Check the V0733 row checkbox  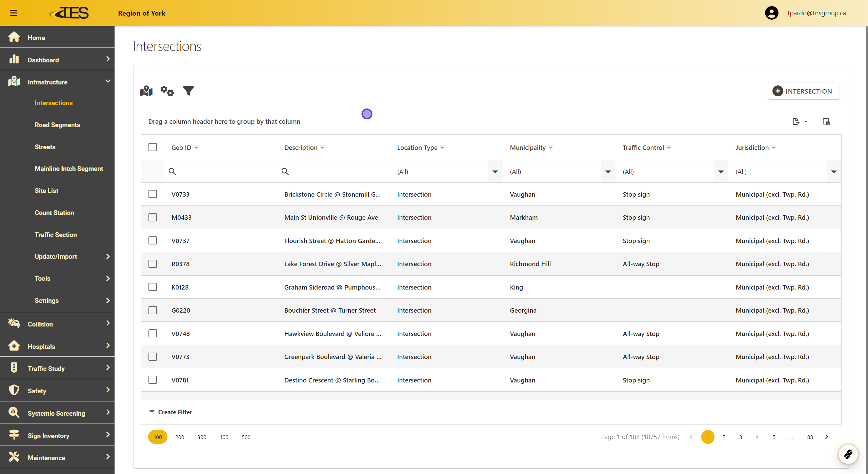(x=153, y=194)
